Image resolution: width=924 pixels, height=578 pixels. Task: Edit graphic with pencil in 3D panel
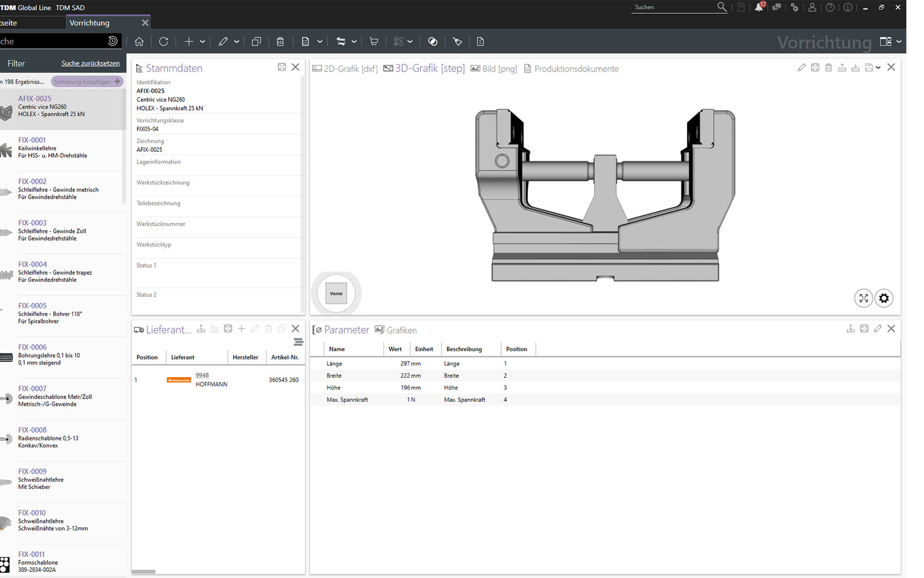point(801,67)
